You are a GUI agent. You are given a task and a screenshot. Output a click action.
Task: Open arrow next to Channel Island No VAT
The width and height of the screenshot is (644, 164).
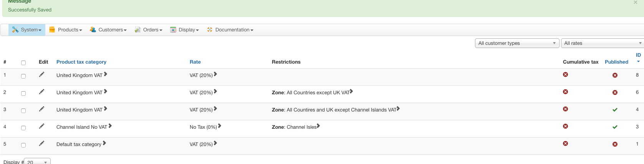click(110, 126)
